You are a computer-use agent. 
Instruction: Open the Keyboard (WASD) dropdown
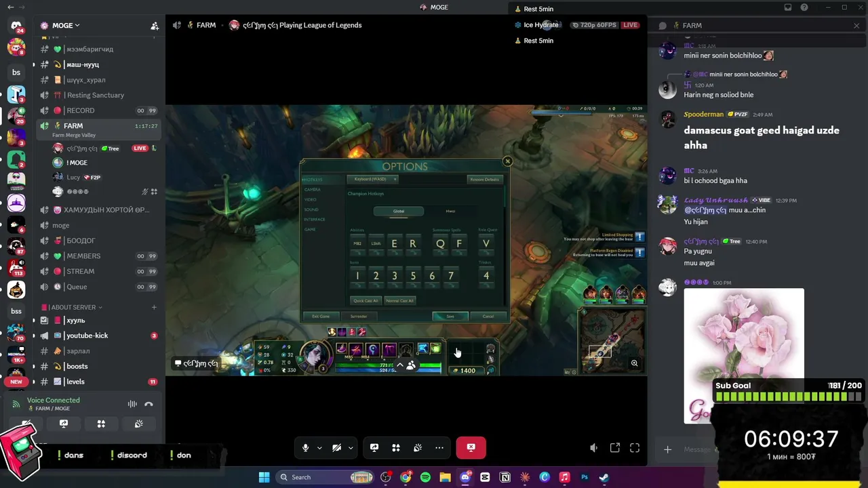pos(372,179)
